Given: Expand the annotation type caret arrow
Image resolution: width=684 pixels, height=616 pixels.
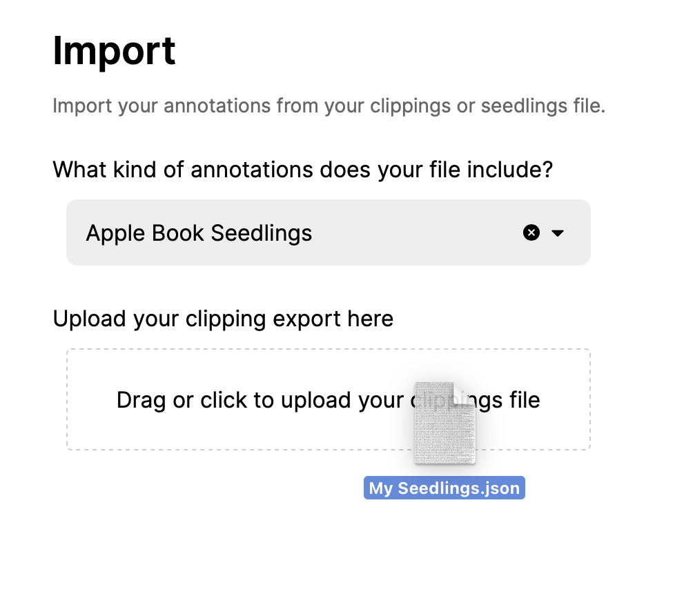Looking at the screenshot, I should tap(558, 233).
